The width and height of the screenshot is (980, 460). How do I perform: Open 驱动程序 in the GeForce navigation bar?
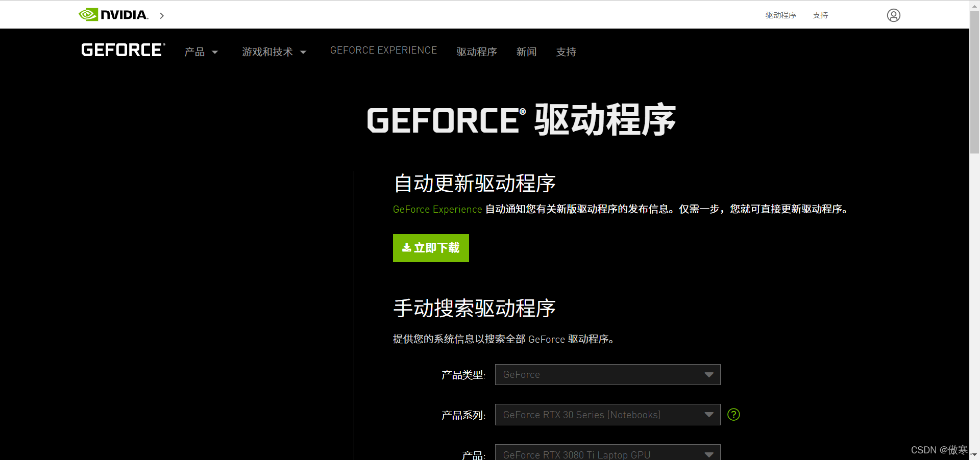pos(477,52)
